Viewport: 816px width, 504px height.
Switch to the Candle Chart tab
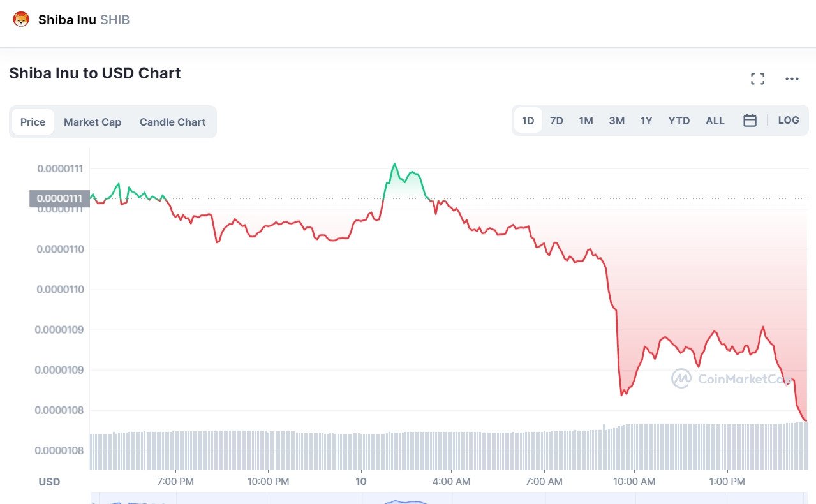tap(172, 122)
